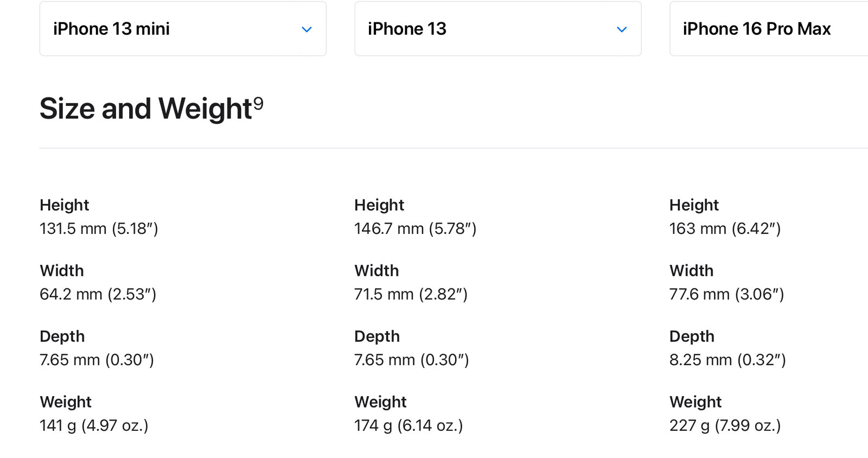Expand the iPhone 16 Pro Max selector
Image resolution: width=868 pixels, height=458 pixels.
click(x=768, y=29)
